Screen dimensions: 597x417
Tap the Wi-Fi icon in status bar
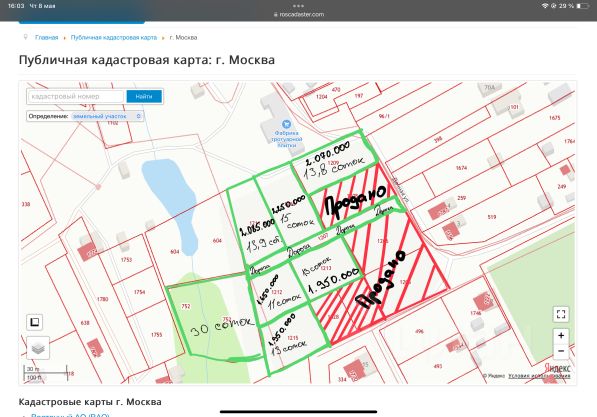click(545, 6)
